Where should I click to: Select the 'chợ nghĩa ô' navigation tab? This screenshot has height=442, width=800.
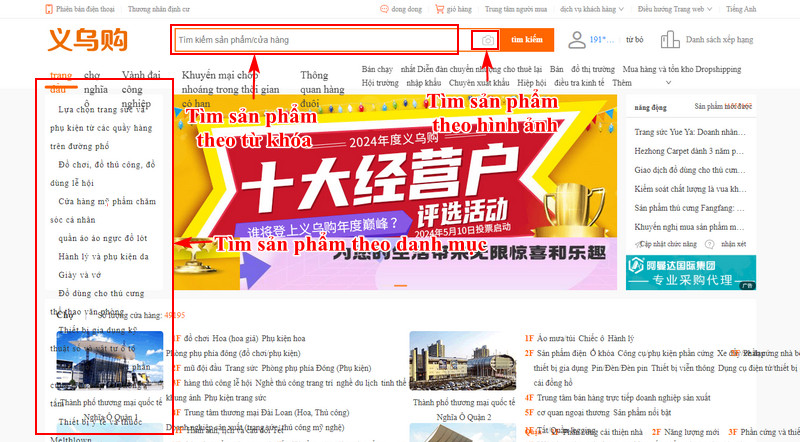[x=95, y=89]
